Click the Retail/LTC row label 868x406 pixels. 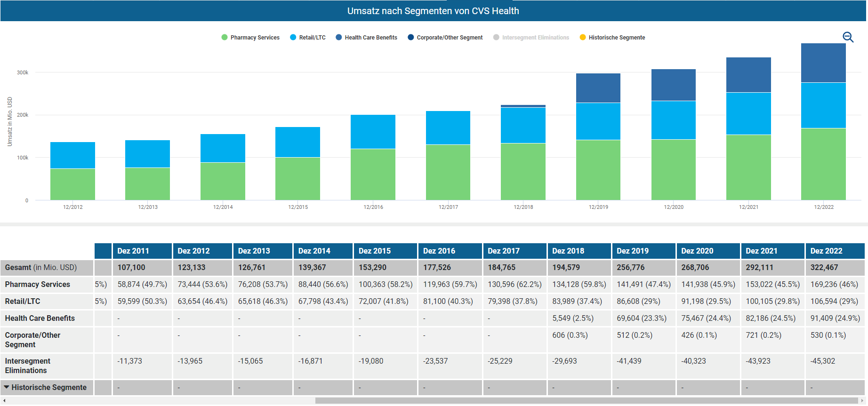23,301
